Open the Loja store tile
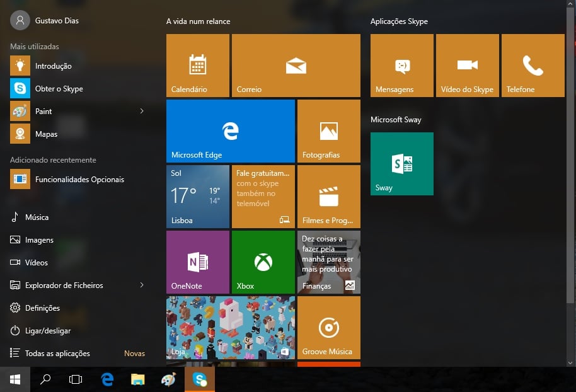This screenshot has height=392, width=576. coord(230,328)
